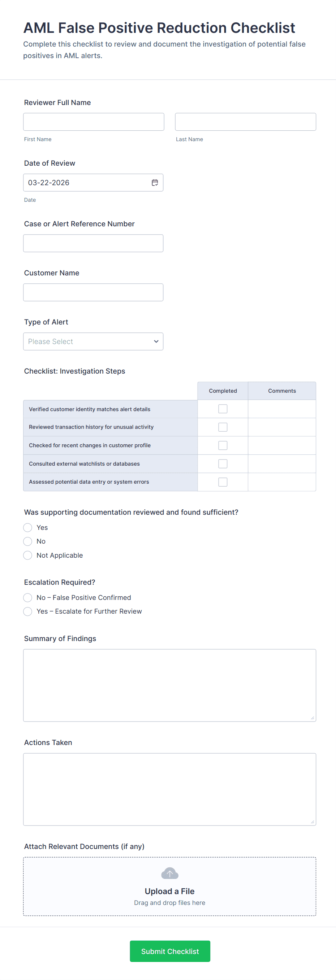Screen dimensions: 336x980
Task: Check Reviewed transaction history completed box
Action: click(223, 427)
